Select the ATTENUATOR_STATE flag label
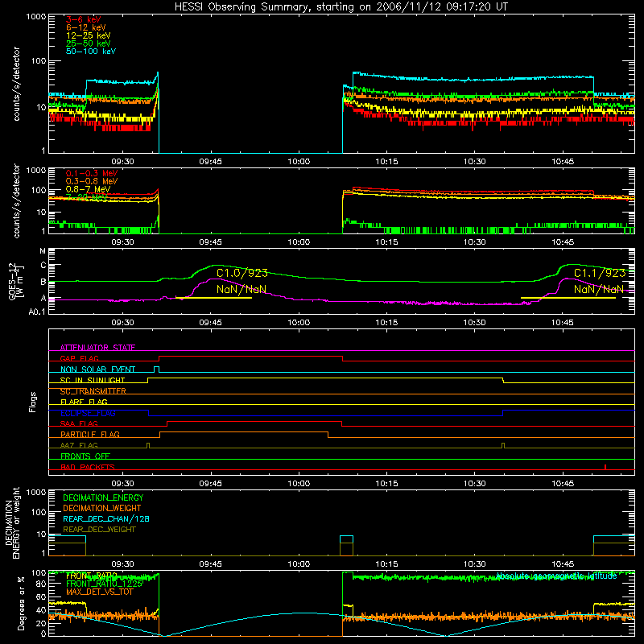The height and width of the screenshot is (644, 644). pyautogui.click(x=97, y=348)
